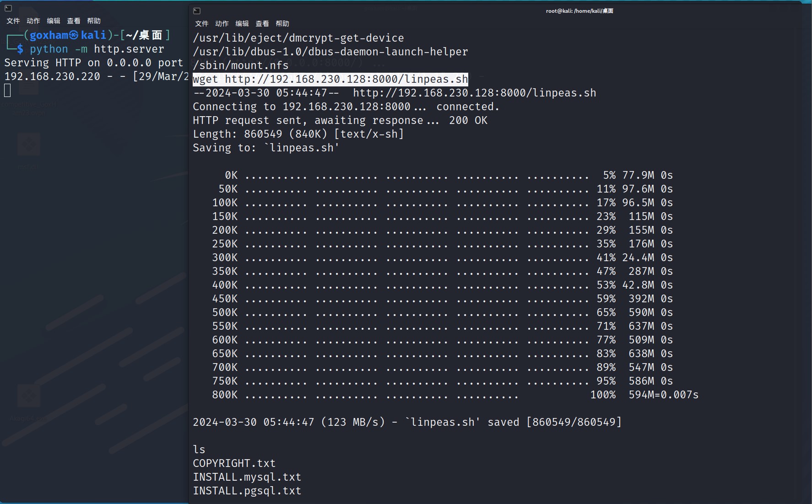Image resolution: width=812 pixels, height=504 pixels.
Task: Click the block cursor in goxham terminal
Action: tap(7, 91)
